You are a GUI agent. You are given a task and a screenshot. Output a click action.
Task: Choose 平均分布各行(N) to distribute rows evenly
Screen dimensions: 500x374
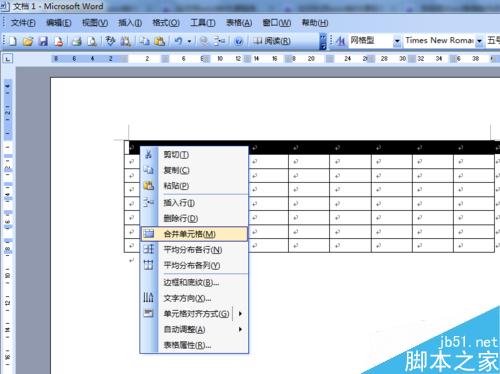click(194, 250)
